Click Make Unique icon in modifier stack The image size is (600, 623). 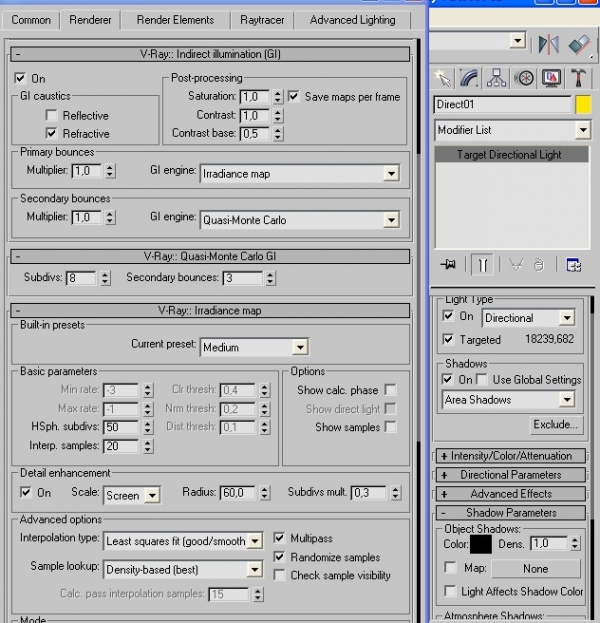point(516,265)
